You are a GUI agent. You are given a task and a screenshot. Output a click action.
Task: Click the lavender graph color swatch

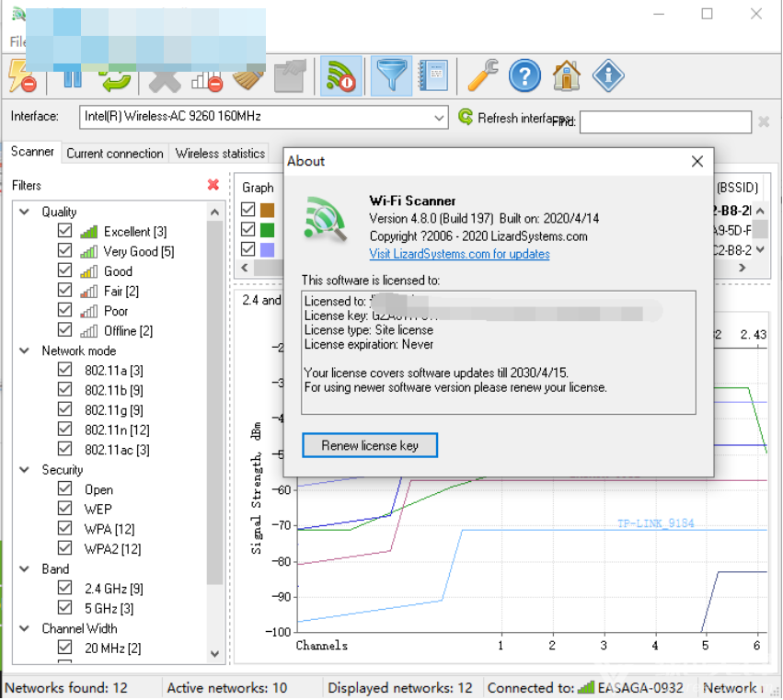point(267,249)
